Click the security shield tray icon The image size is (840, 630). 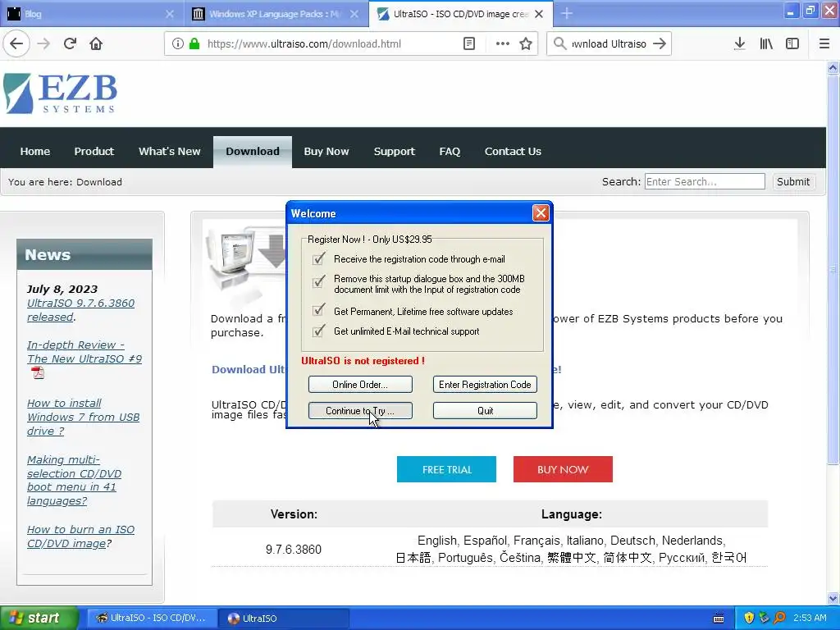tap(749, 618)
